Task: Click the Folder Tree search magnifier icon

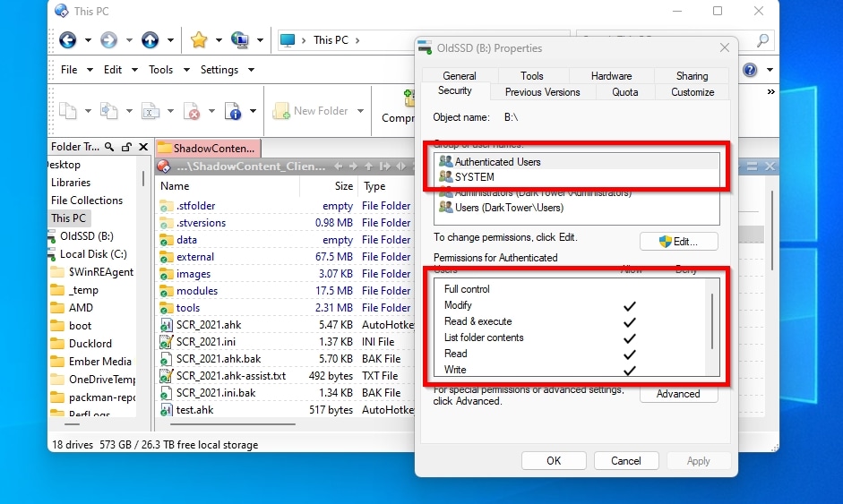Action: coord(109,147)
